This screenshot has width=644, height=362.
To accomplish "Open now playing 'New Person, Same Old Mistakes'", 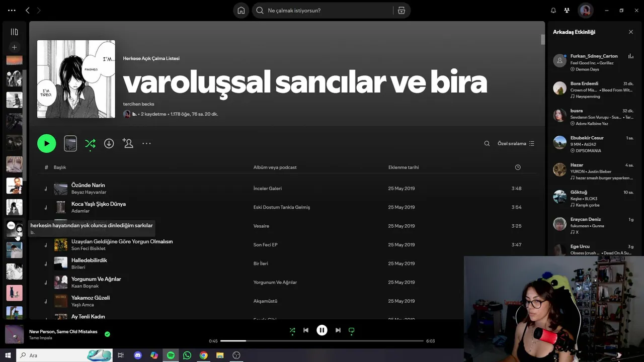I will [x=63, y=332].
